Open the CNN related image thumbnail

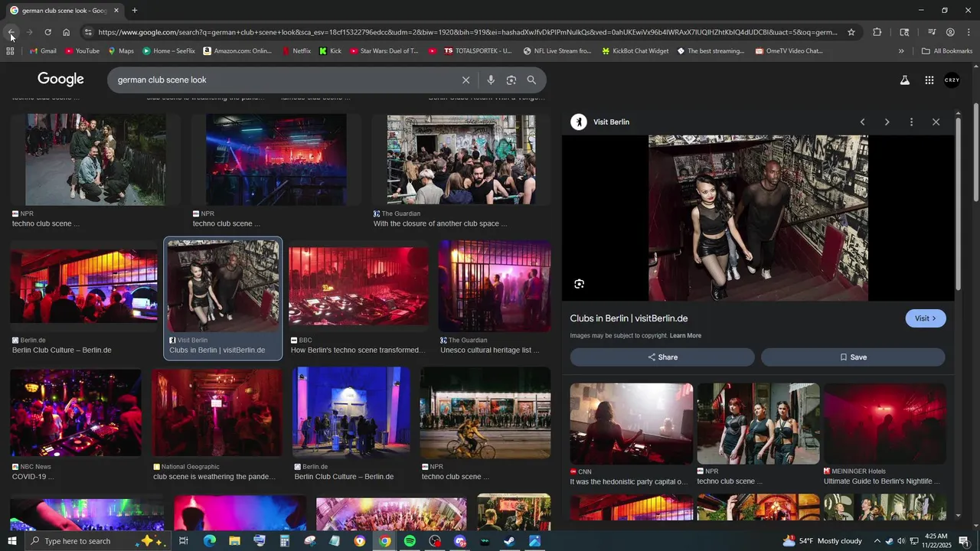click(x=631, y=424)
